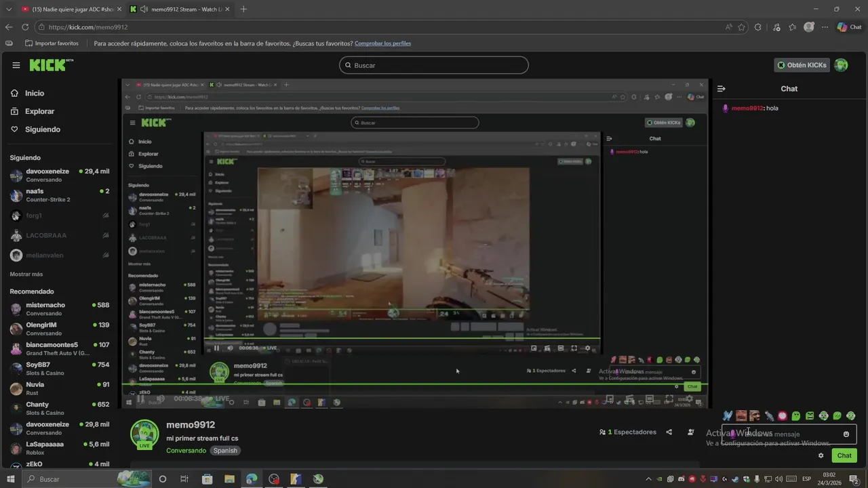Open a new browser tab
The image size is (868, 488).
(x=243, y=9)
